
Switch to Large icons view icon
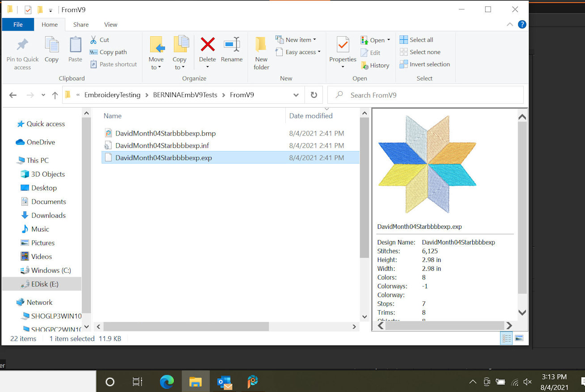click(519, 338)
